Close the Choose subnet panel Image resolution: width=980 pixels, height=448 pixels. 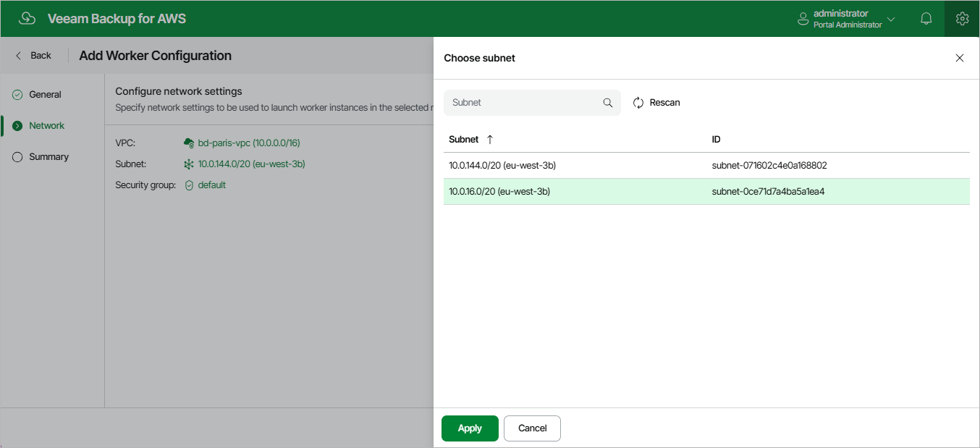pyautogui.click(x=960, y=58)
